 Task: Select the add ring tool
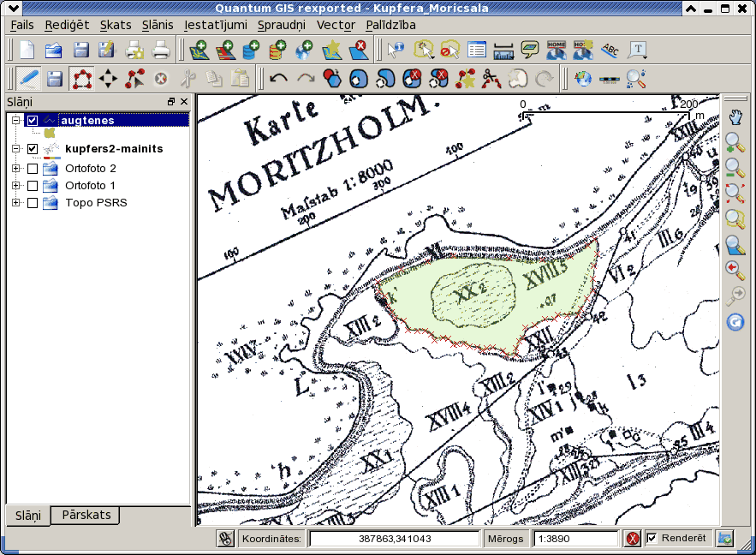359,79
